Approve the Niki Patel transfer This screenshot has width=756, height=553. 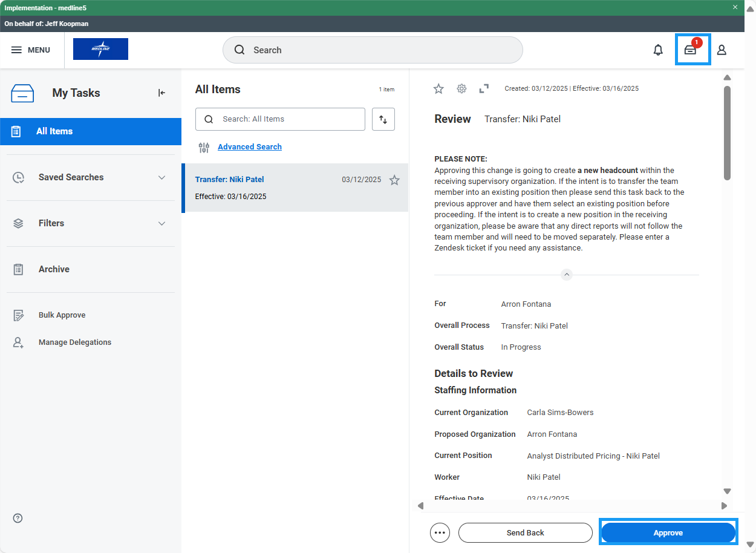[668, 532]
